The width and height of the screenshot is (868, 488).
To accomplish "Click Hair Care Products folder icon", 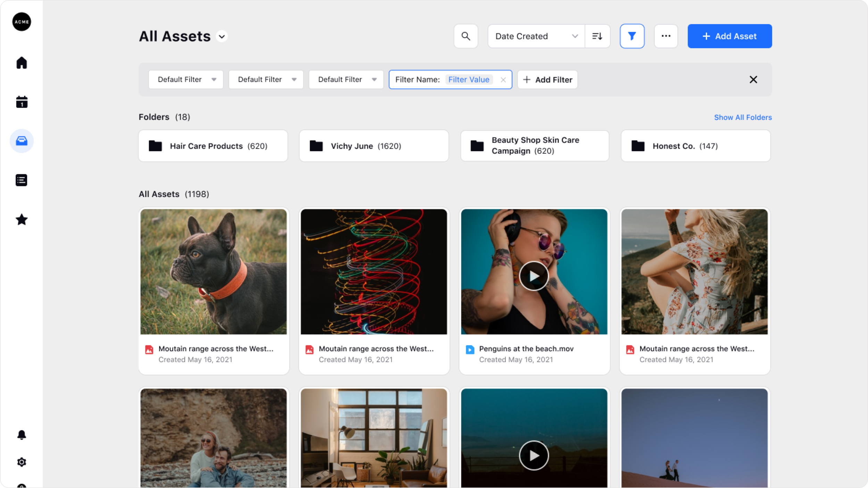I will tap(155, 146).
